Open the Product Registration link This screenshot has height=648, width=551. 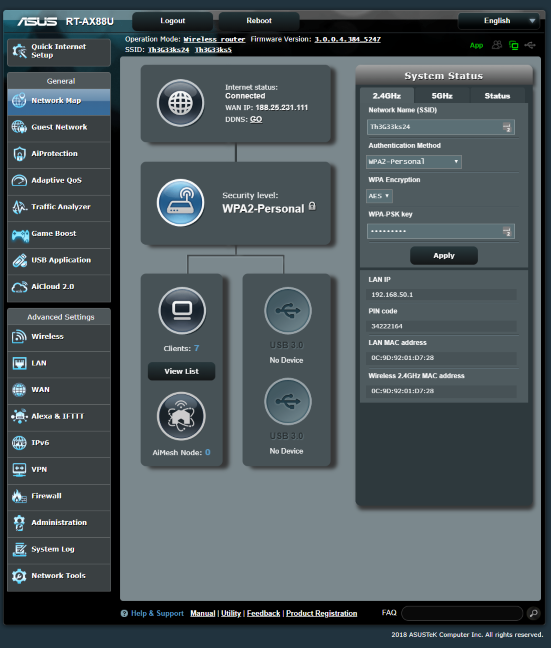coord(322,613)
